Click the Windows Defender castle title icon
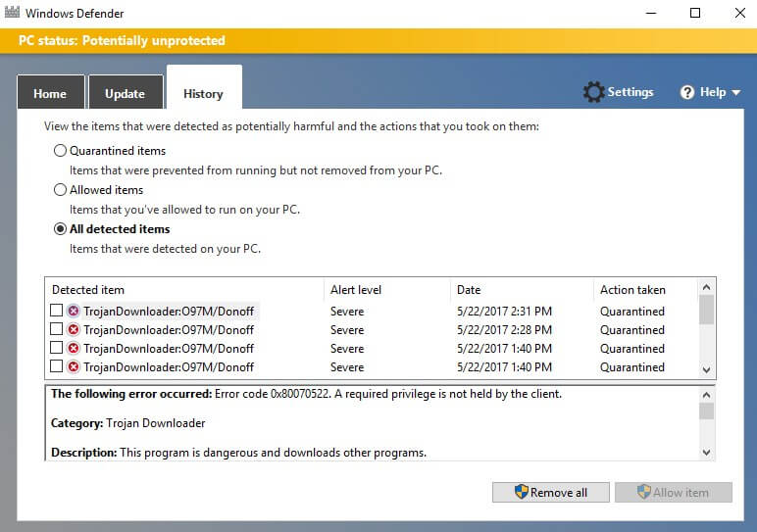 (12, 12)
